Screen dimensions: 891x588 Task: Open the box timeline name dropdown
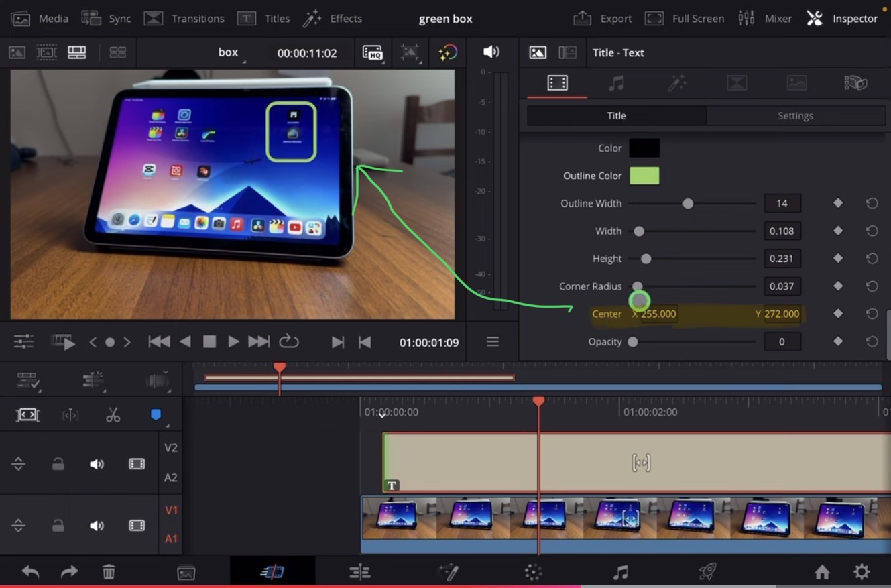pos(229,53)
